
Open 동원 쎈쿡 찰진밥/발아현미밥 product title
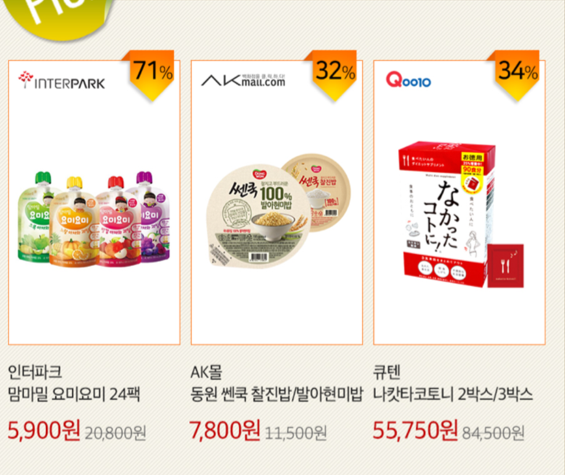point(276,394)
